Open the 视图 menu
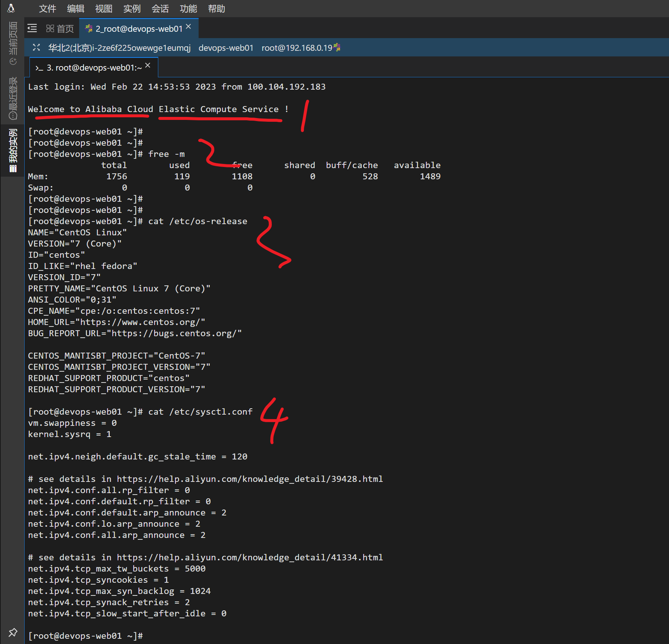This screenshot has width=669, height=644. (104, 9)
